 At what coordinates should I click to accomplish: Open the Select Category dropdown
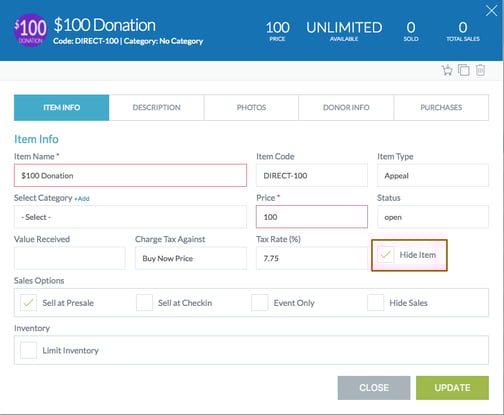coord(130,217)
